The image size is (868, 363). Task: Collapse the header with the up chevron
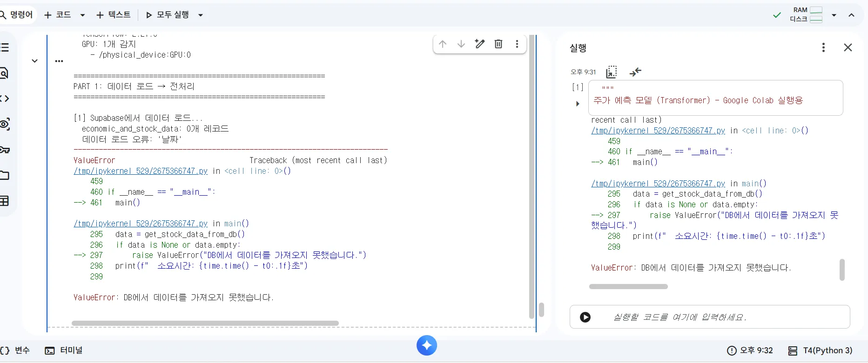[851, 15]
